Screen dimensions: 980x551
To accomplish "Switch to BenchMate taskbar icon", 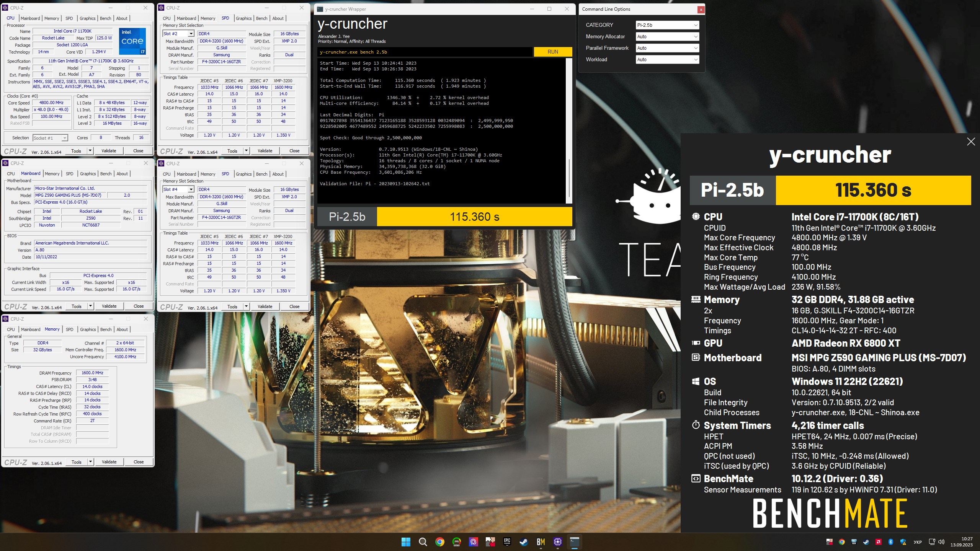I will [x=541, y=542].
